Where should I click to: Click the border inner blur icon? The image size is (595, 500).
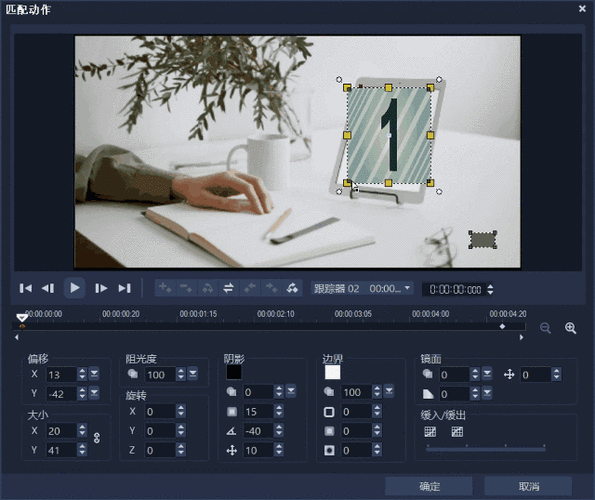329,450
